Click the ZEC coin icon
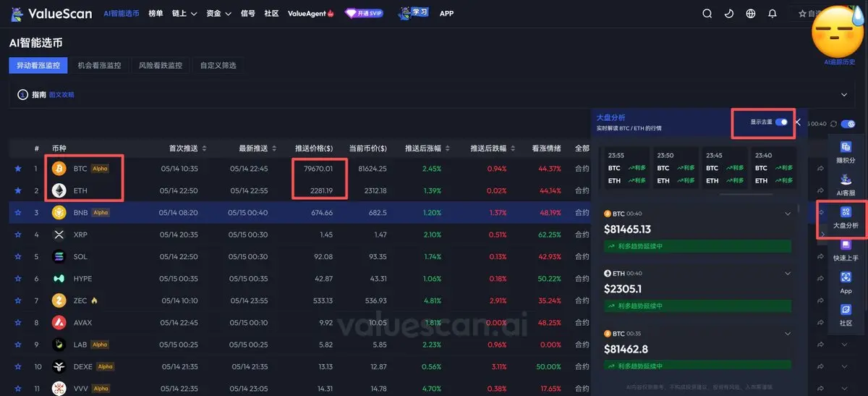Viewport: 868px width, 396px height. (59, 300)
